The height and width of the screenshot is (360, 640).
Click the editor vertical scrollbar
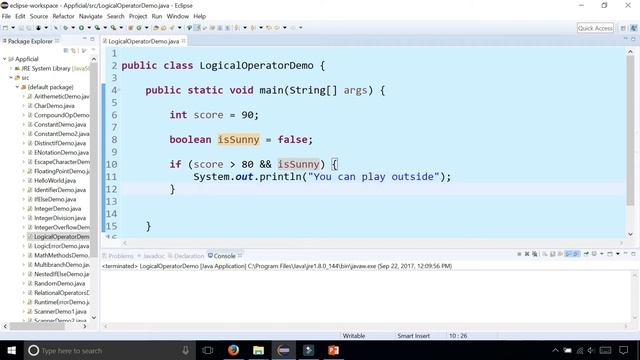[630, 131]
